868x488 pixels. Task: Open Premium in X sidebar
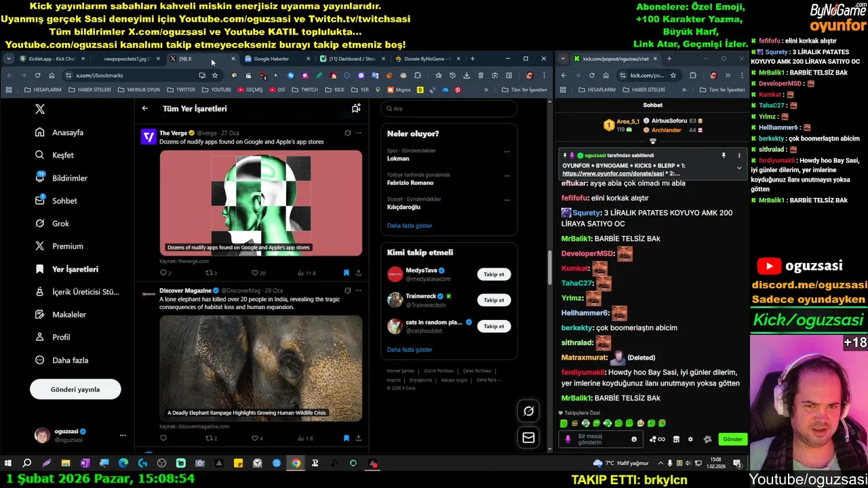(x=59, y=246)
